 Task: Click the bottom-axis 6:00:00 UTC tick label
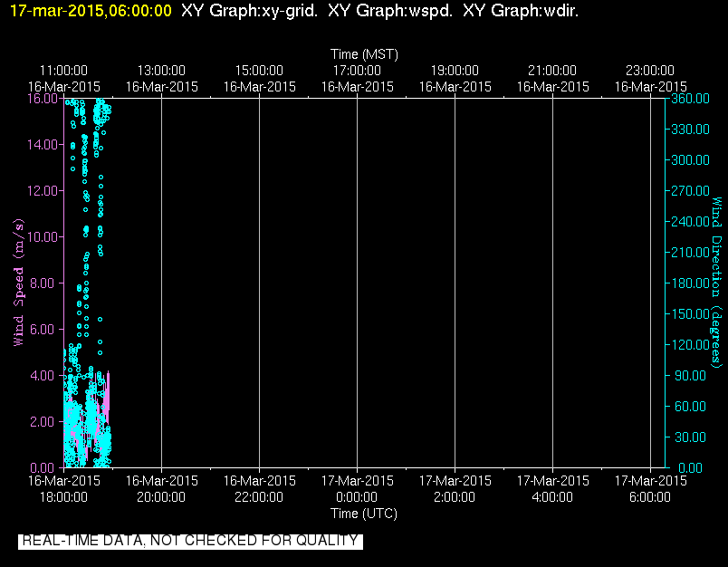pos(650,497)
